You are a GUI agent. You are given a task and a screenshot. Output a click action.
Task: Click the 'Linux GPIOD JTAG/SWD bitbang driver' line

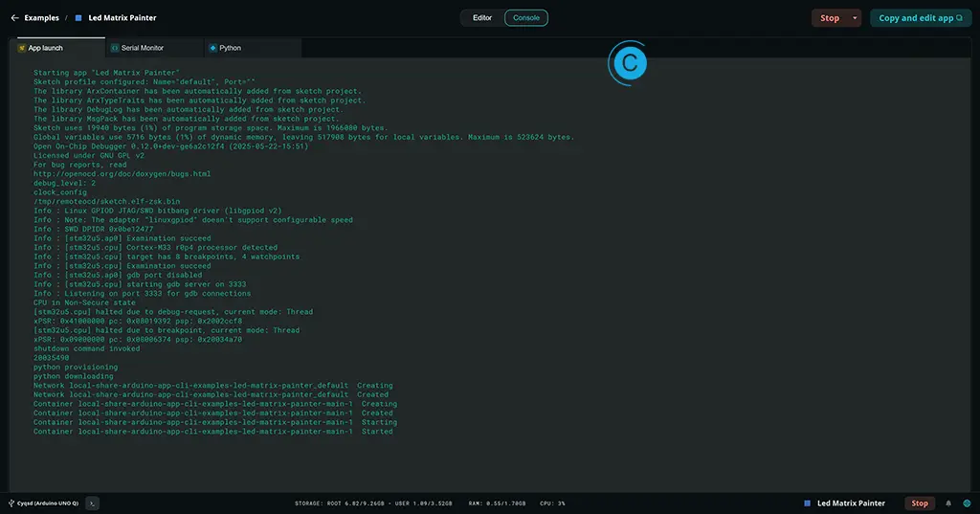pos(158,211)
